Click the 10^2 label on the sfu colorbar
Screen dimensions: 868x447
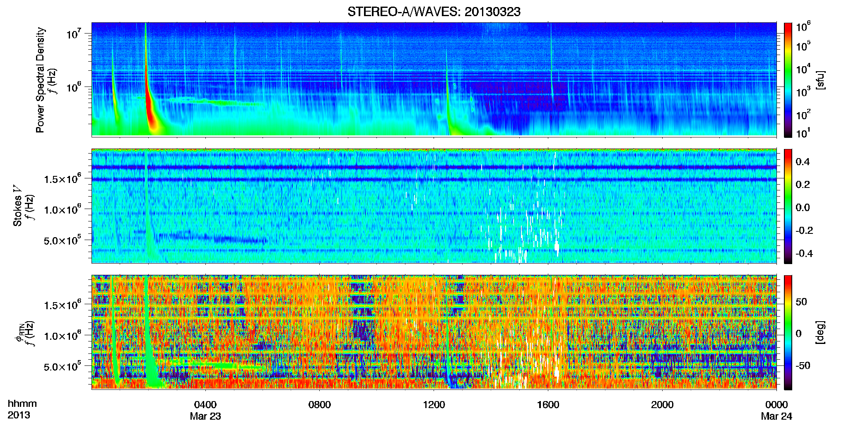(x=803, y=114)
